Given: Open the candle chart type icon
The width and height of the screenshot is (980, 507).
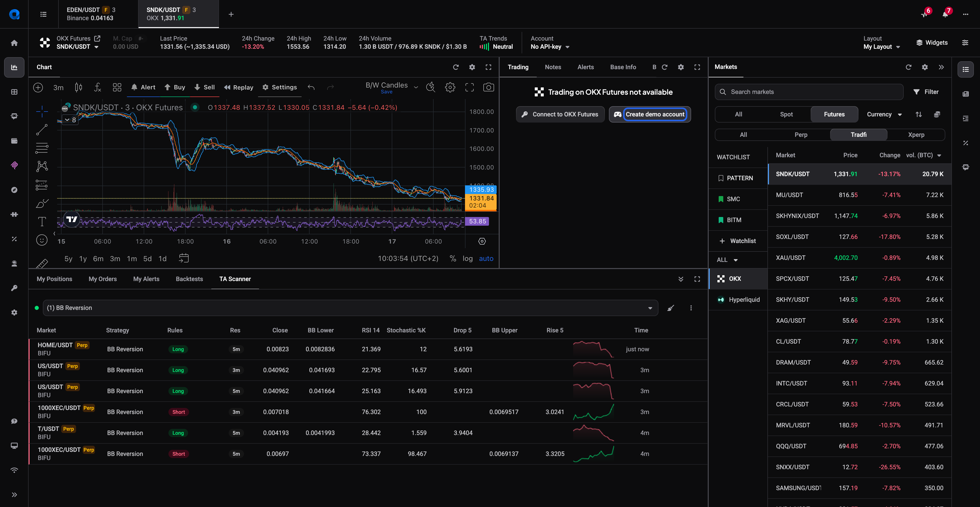Looking at the screenshot, I should tap(78, 88).
